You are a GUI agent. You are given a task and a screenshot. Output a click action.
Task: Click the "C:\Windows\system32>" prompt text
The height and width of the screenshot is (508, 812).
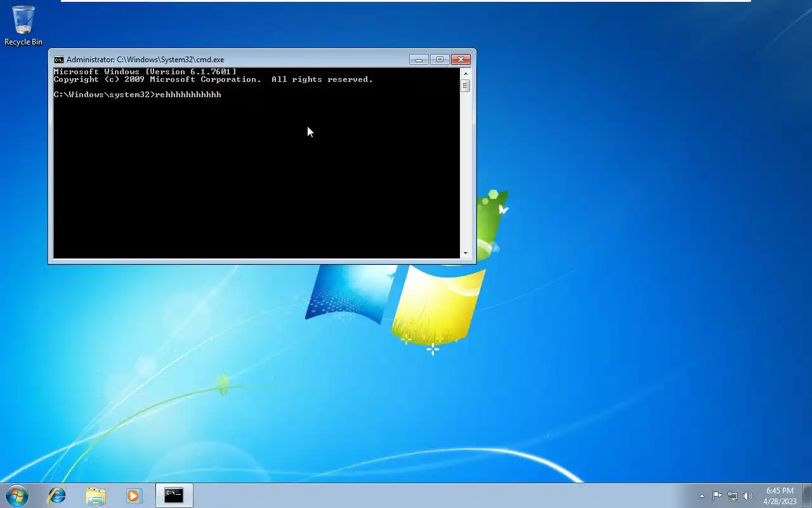click(x=105, y=95)
